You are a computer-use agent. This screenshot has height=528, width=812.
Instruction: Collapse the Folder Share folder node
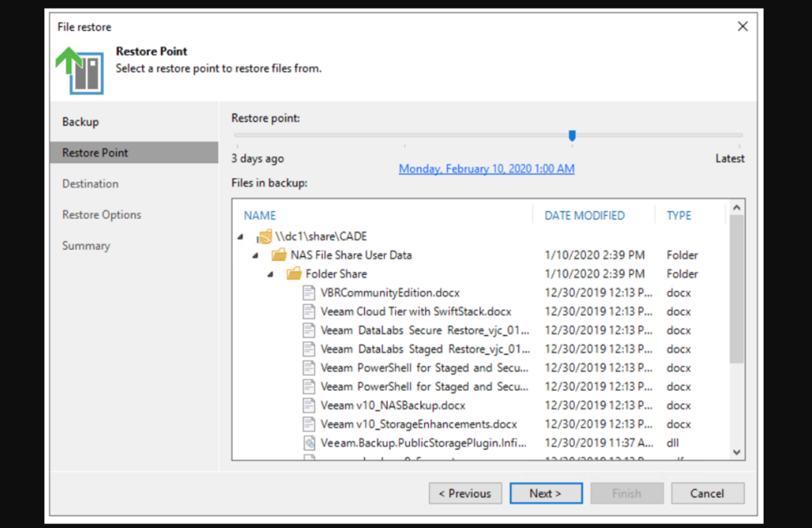pyautogui.click(x=268, y=274)
